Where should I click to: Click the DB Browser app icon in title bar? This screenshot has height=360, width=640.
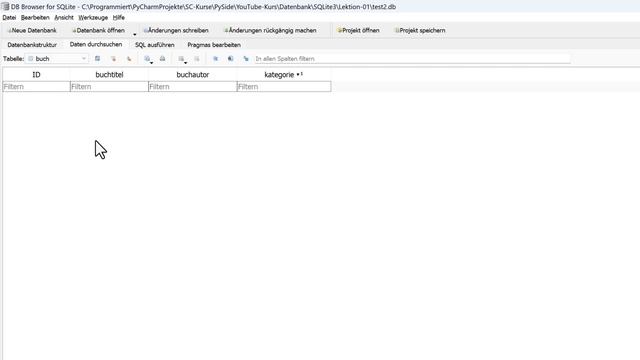5,7
